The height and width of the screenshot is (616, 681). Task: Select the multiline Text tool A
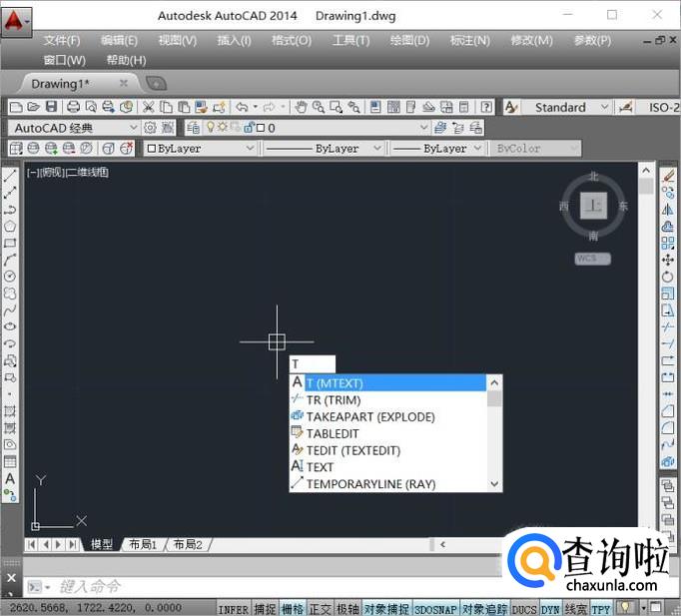coord(10,479)
